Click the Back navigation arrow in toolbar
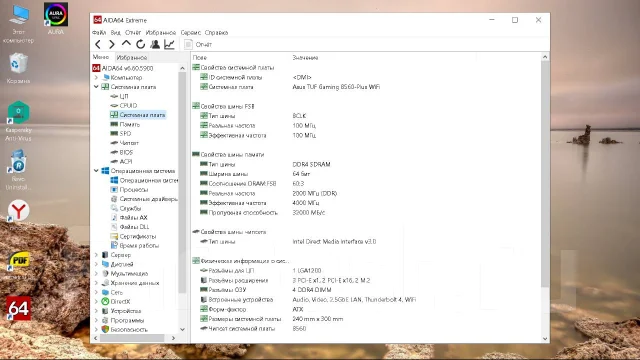The width and height of the screenshot is (640, 360). [x=98, y=44]
